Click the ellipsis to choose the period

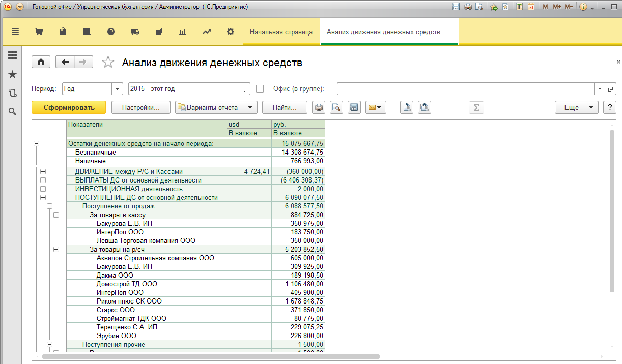tap(245, 88)
